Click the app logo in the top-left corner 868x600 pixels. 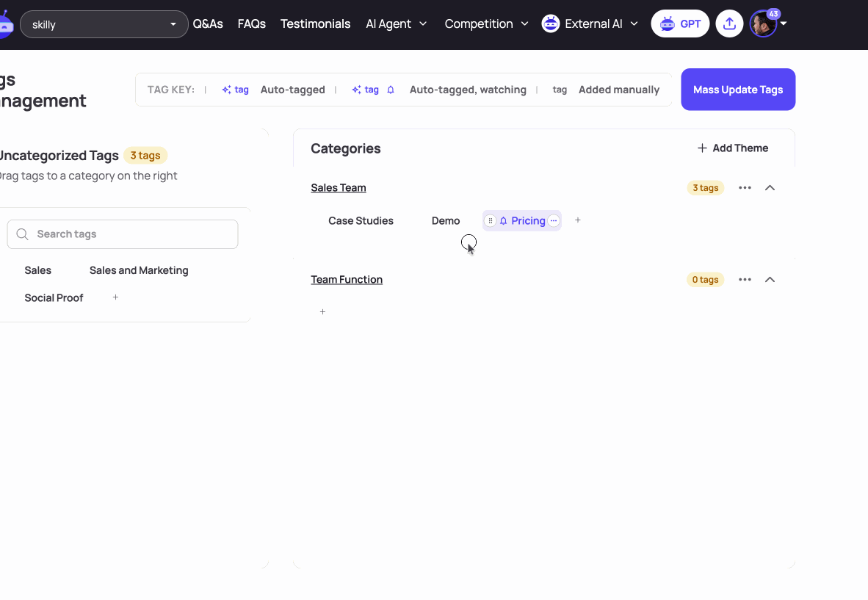(x=5, y=24)
